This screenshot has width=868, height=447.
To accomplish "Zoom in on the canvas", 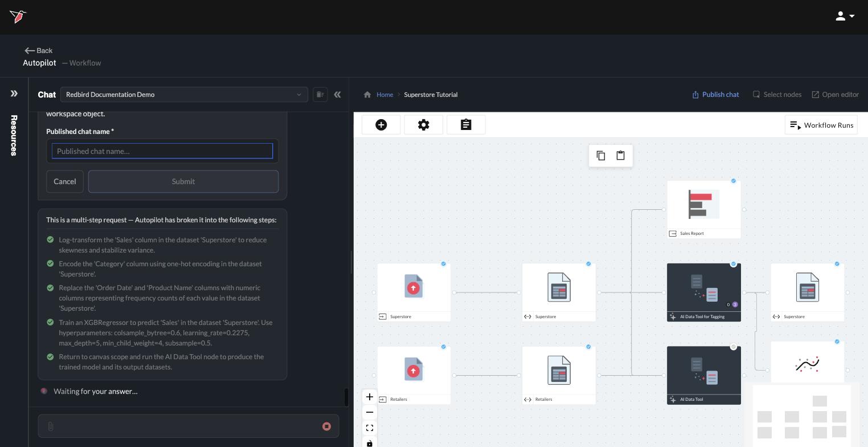I will (370, 397).
